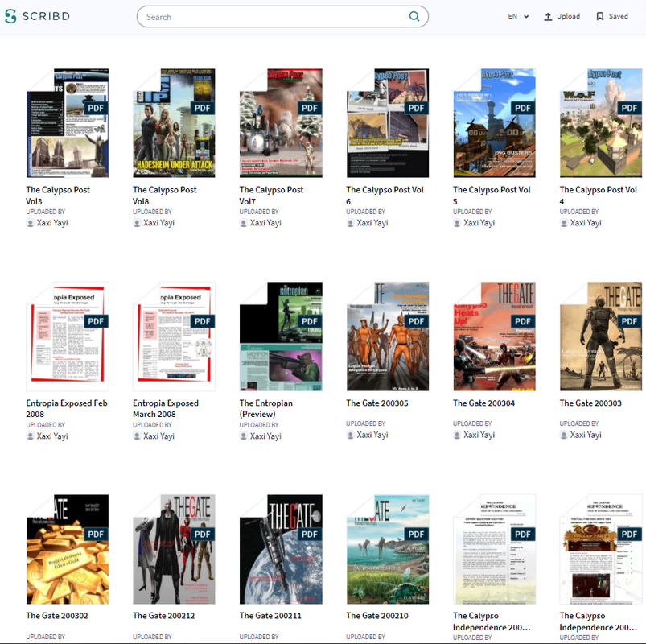Open the Saved bookmarks
The image size is (646, 644).
[612, 16]
